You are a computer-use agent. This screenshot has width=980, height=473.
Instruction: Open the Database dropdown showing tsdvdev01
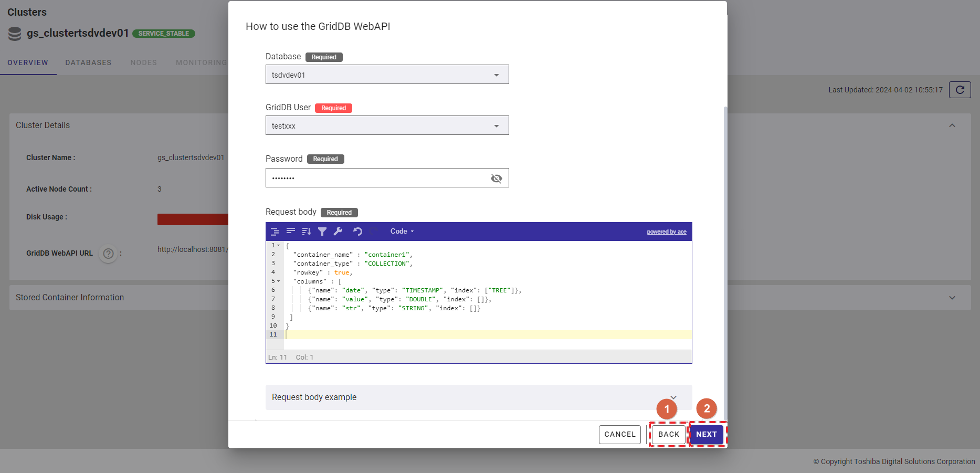[x=387, y=75]
